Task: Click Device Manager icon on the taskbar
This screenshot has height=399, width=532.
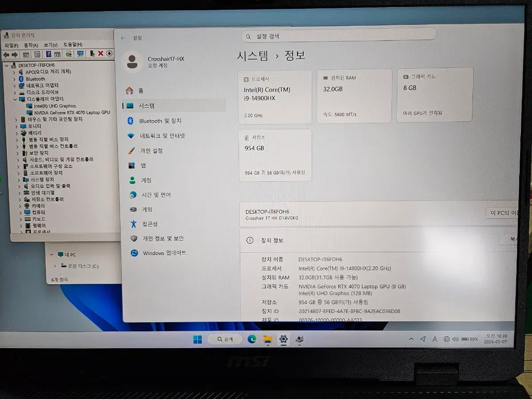Action: pyautogui.click(x=299, y=340)
